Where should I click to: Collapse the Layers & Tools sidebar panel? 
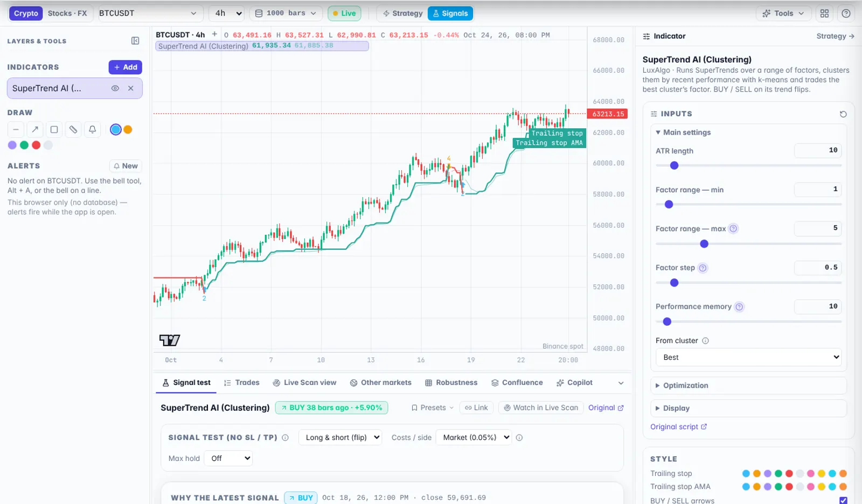(135, 41)
